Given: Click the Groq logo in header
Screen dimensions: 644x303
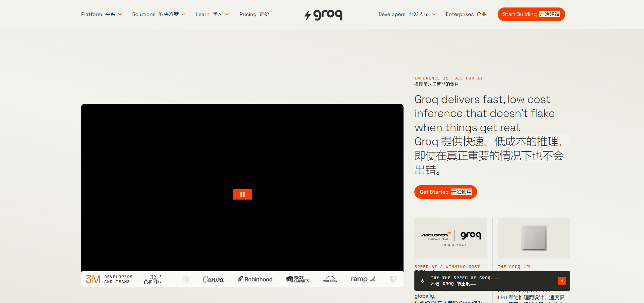Looking at the screenshot, I should point(323,15).
